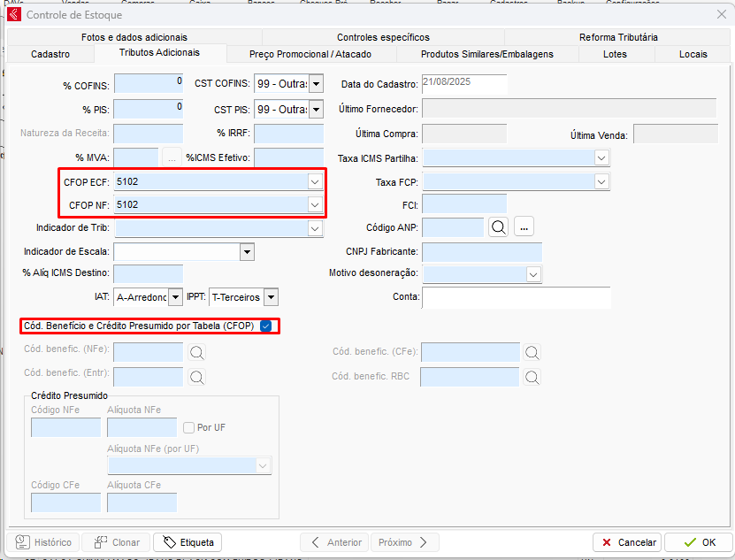Click search icon for Cód. benefic. (CFe)
The height and width of the screenshot is (560, 735).
pyautogui.click(x=532, y=353)
